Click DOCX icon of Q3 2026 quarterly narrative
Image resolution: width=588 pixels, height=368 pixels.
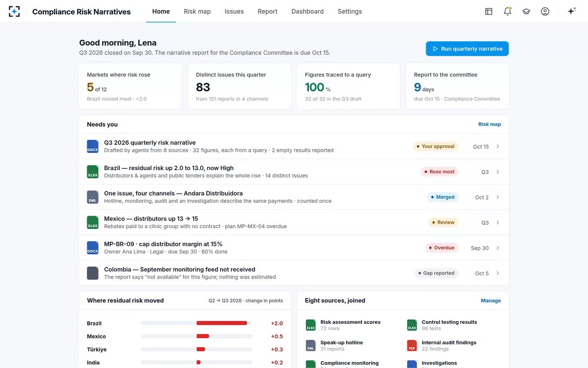pyautogui.click(x=93, y=146)
